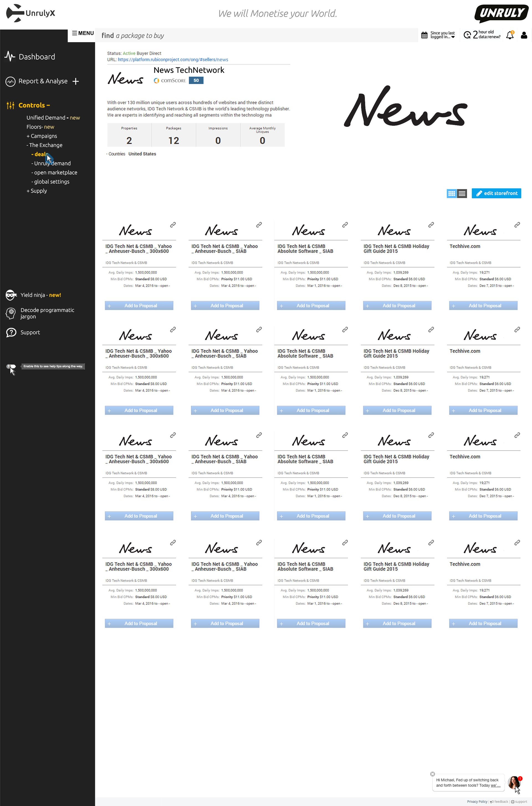Open Privacy Policy link in footer
This screenshot has width=532, height=806.
(477, 802)
